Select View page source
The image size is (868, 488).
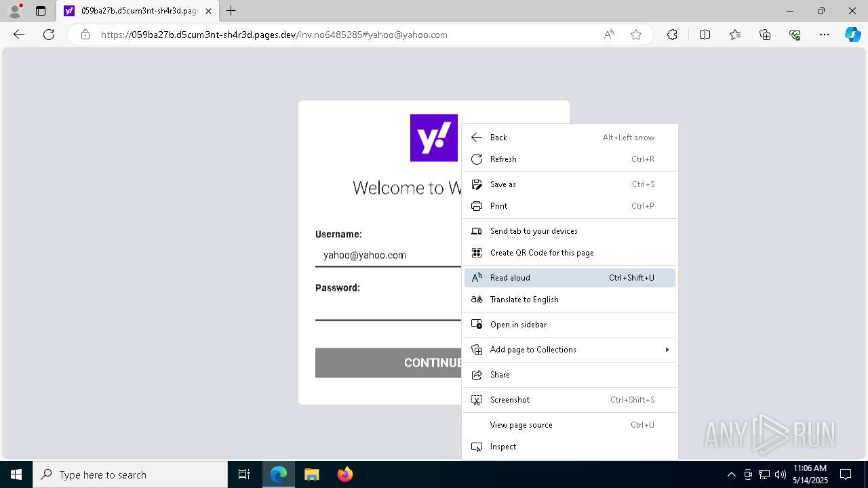(x=570, y=425)
